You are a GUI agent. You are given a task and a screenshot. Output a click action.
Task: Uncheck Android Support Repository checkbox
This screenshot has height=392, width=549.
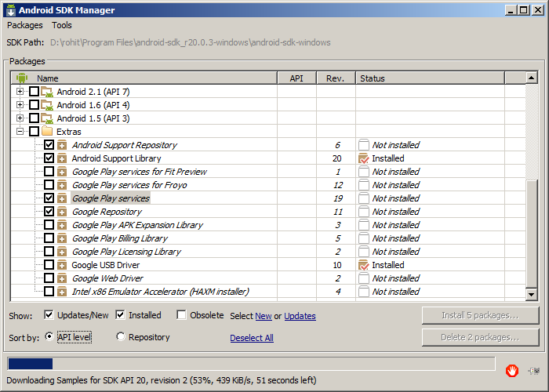pyautogui.click(x=49, y=144)
